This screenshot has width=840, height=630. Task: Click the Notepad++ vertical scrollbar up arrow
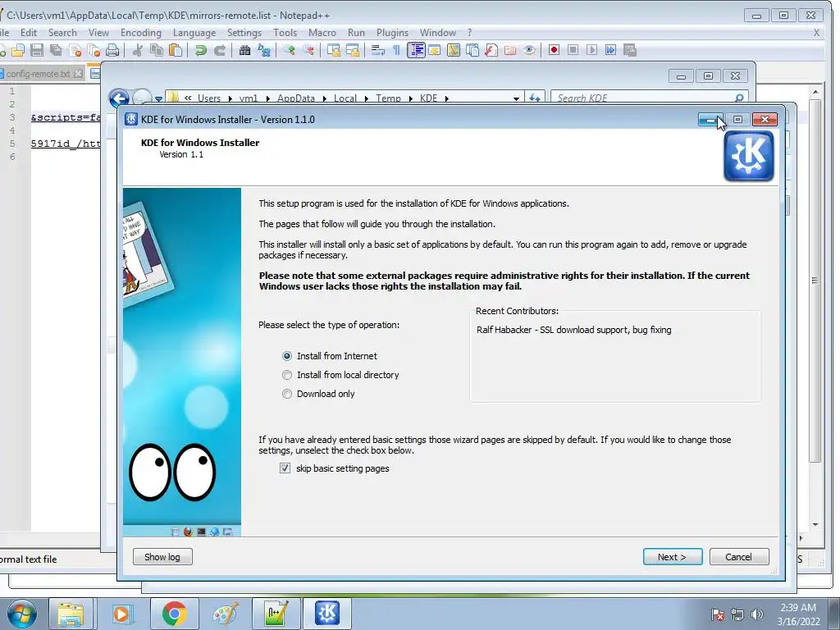click(x=815, y=92)
